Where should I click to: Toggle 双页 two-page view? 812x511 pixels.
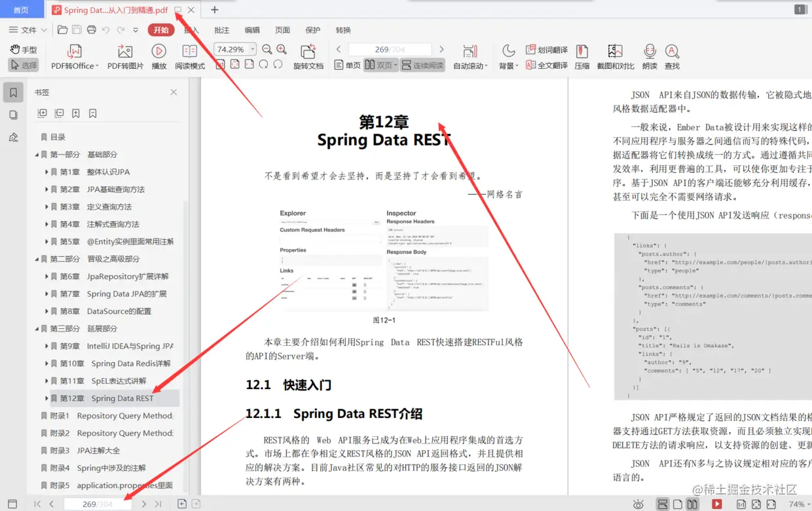[380, 66]
